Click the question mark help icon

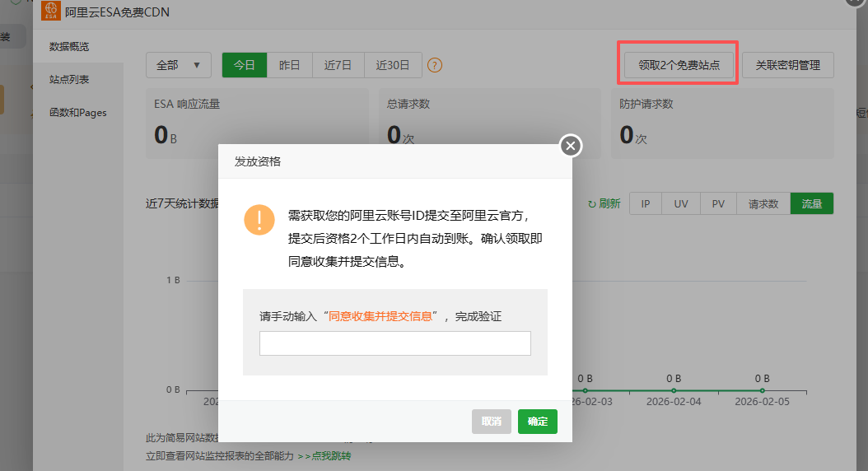435,65
